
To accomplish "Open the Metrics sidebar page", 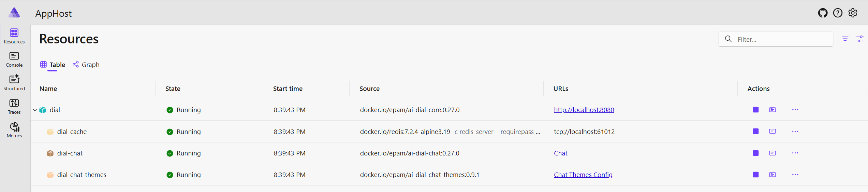I will (x=14, y=130).
